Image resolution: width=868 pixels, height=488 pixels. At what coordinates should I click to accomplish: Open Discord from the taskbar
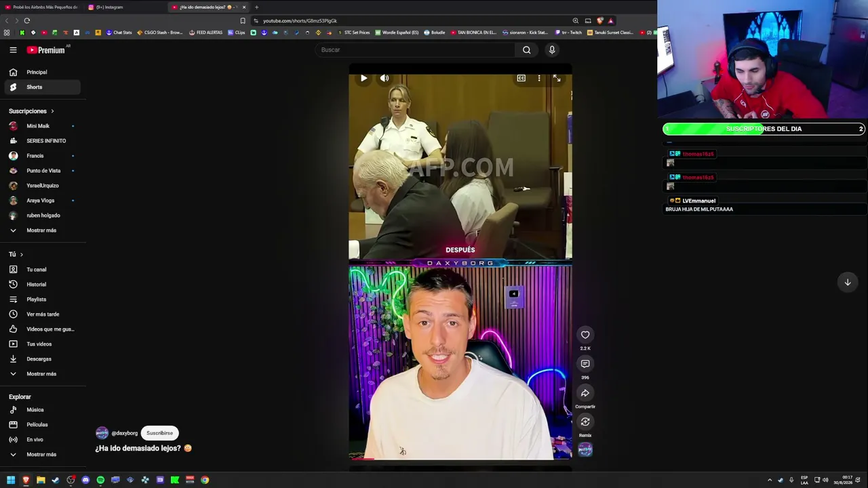point(85,480)
